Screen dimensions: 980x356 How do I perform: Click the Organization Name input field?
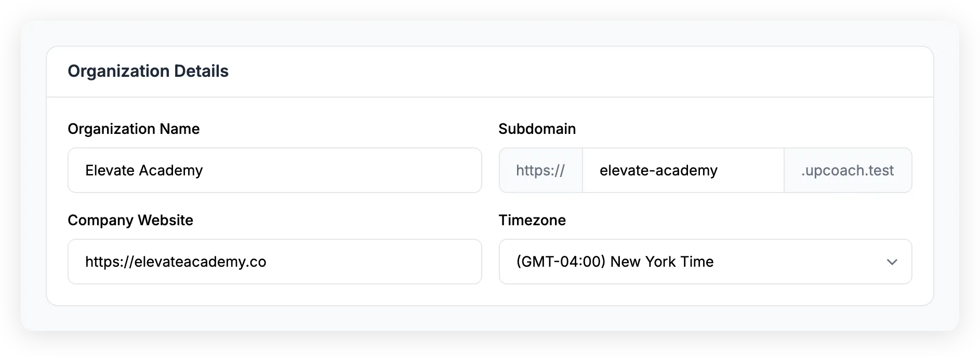pos(275,170)
